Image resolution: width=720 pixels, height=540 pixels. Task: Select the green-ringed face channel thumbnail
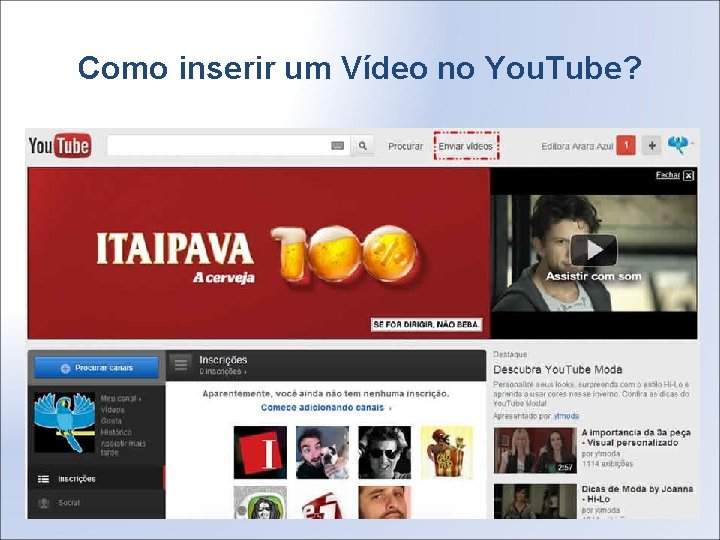click(x=260, y=503)
